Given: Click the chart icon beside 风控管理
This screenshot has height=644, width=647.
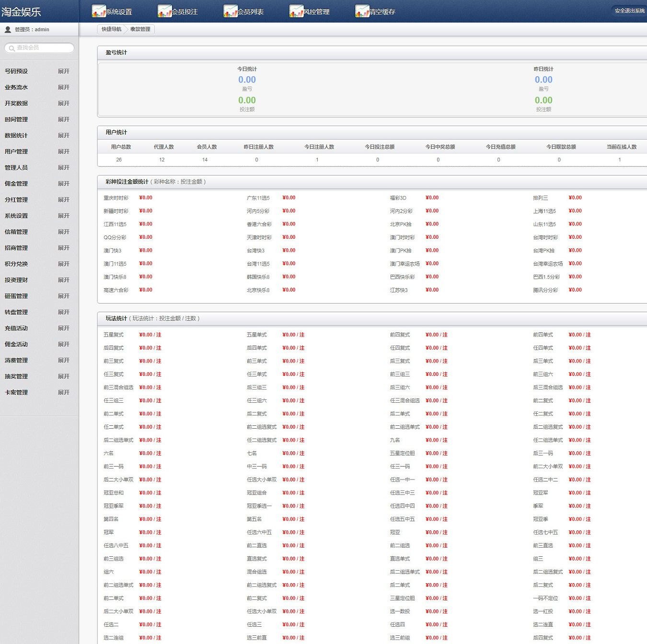Looking at the screenshot, I should [296, 12].
